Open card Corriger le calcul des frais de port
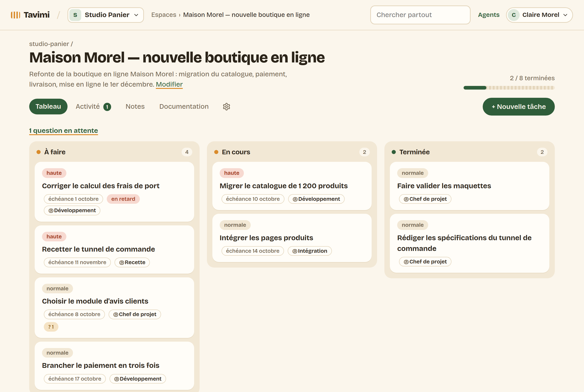 tap(114, 192)
